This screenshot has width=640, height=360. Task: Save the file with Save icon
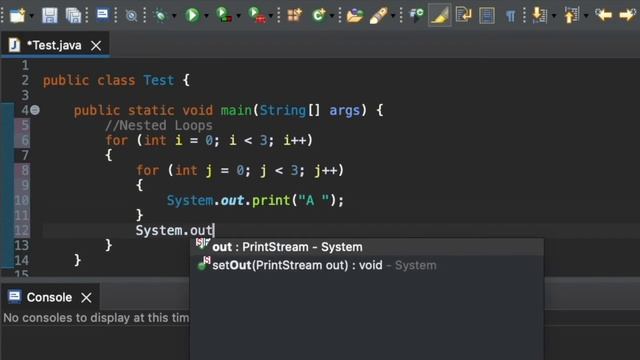[x=50, y=16]
